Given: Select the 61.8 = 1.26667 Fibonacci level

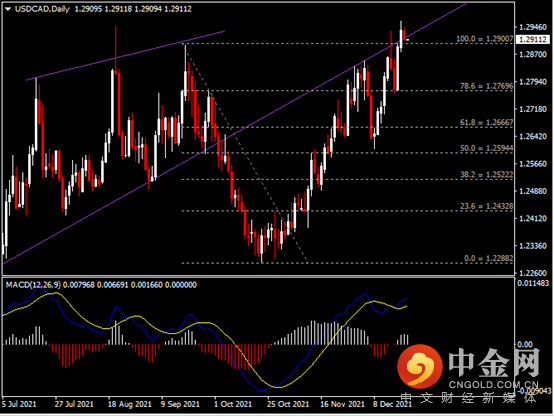Looking at the screenshot, I should pyautogui.click(x=487, y=122).
